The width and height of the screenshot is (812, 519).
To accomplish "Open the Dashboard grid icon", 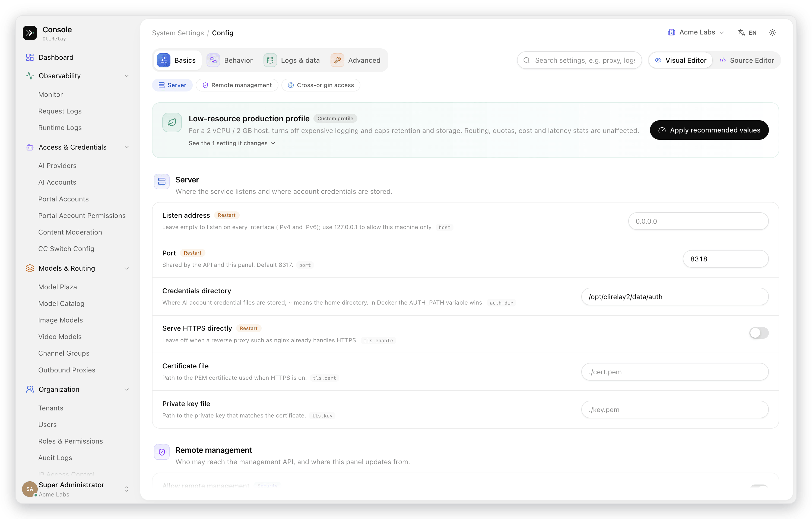I will pos(30,57).
